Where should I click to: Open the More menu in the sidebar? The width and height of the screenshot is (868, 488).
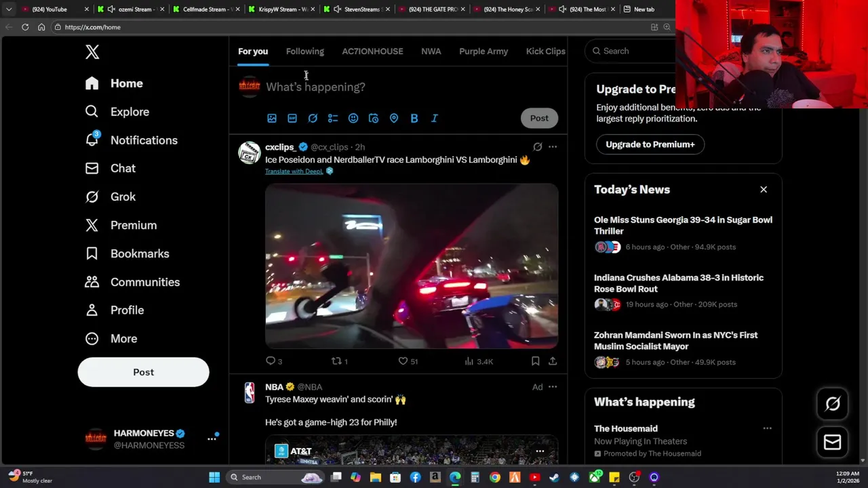(x=111, y=339)
